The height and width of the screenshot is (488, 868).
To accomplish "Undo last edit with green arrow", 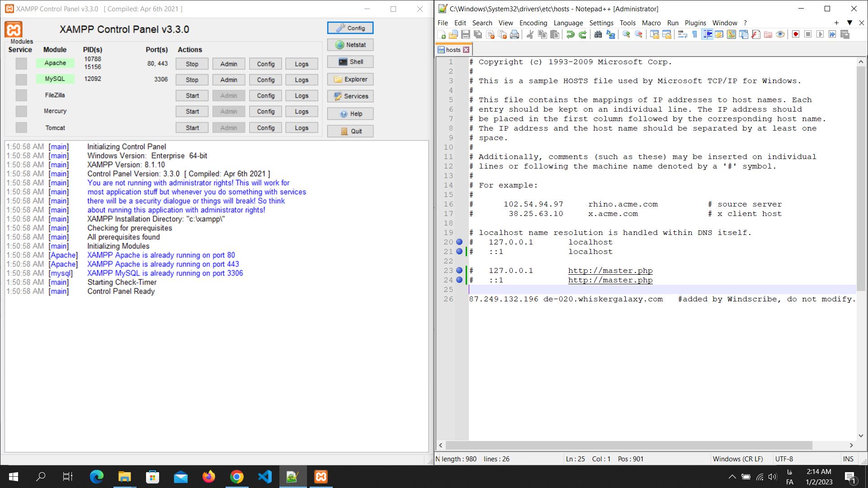I will pyautogui.click(x=571, y=35).
